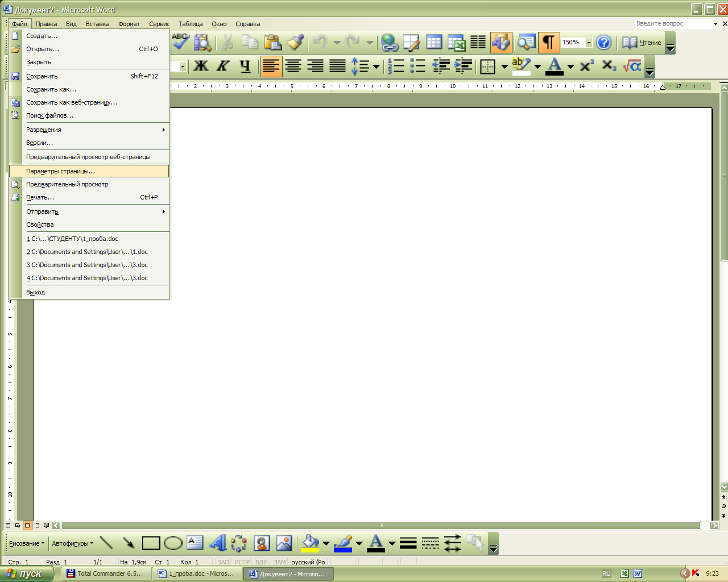Click the Insert Table icon
The height and width of the screenshot is (582, 728).
(x=434, y=42)
